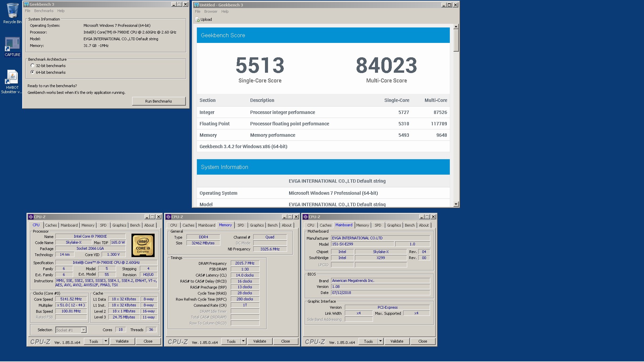Open Help menu in results window

(225, 11)
